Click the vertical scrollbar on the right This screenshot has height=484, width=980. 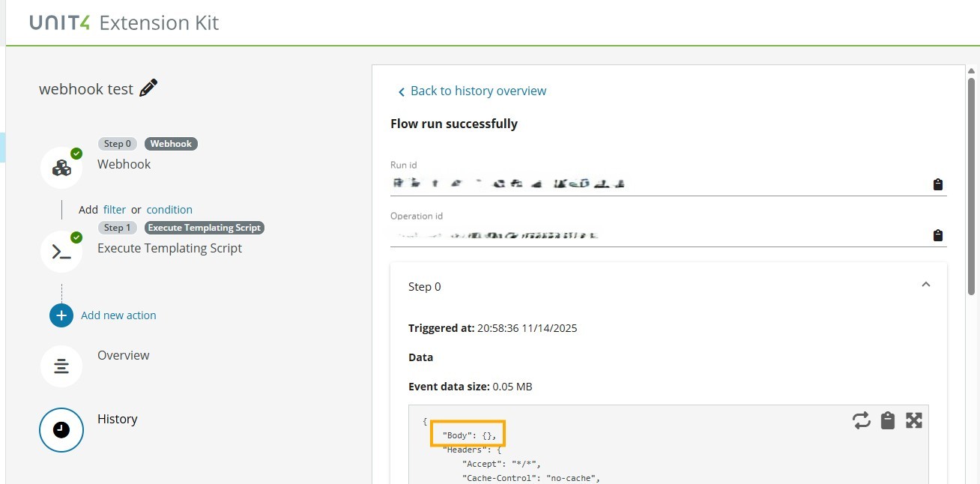(971, 187)
